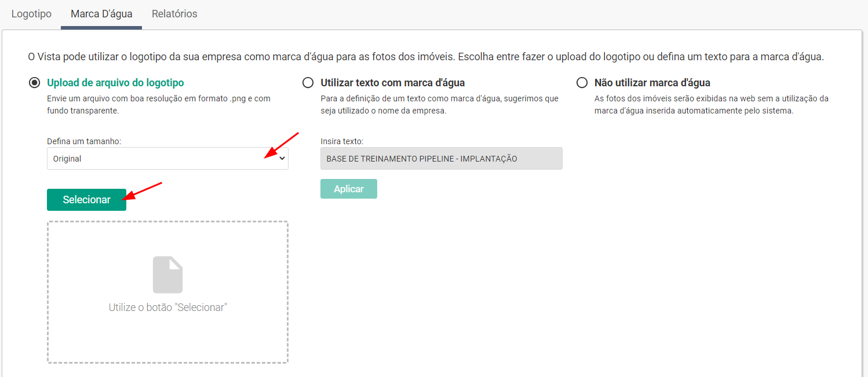
Task: Click the company name suggestion description text
Action: 439,105
